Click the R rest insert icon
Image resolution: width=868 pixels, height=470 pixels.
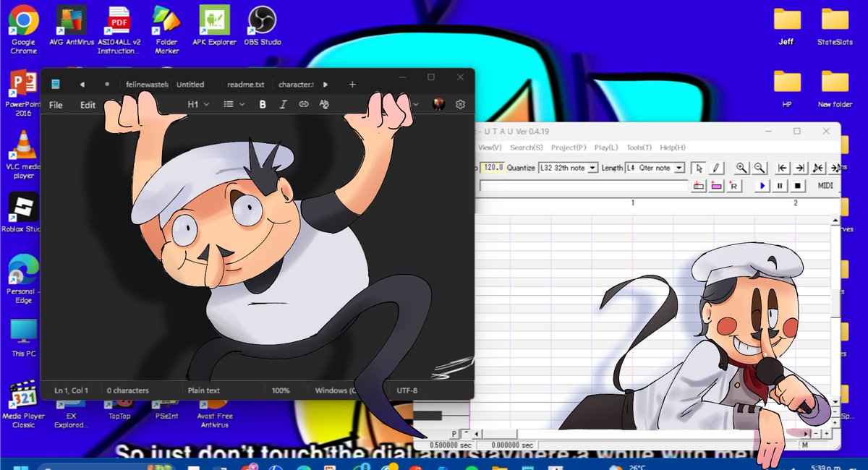tap(733, 186)
